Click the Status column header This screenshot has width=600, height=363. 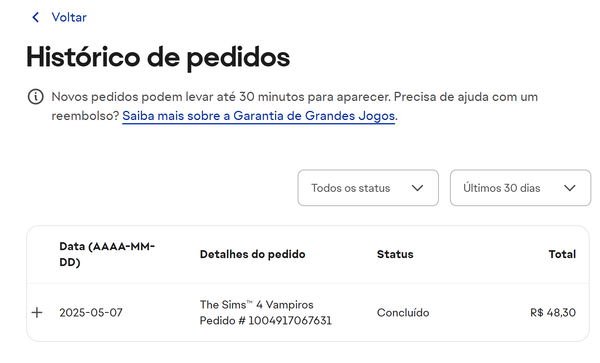[395, 254]
